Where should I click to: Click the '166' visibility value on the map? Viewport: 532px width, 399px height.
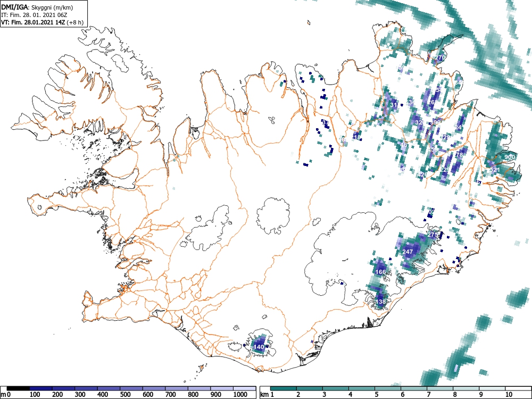(381, 272)
